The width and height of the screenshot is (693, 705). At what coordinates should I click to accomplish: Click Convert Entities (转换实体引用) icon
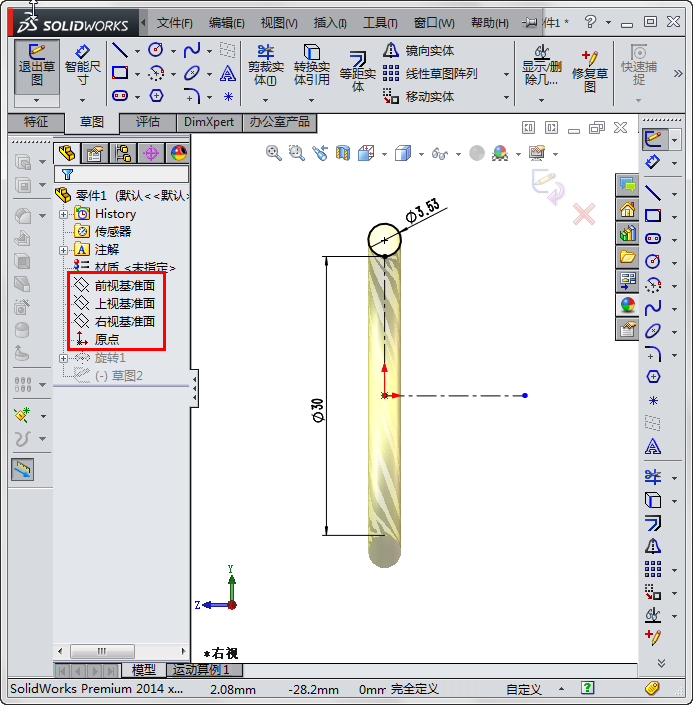[x=312, y=66]
